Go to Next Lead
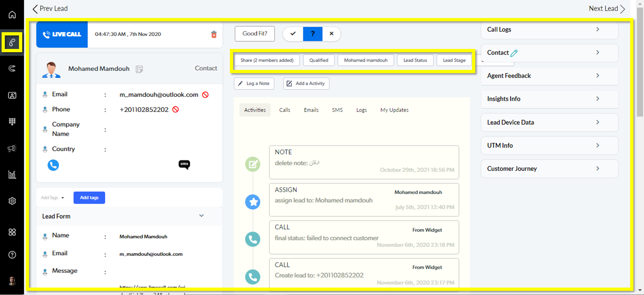This screenshot has width=644, height=295. click(x=606, y=9)
